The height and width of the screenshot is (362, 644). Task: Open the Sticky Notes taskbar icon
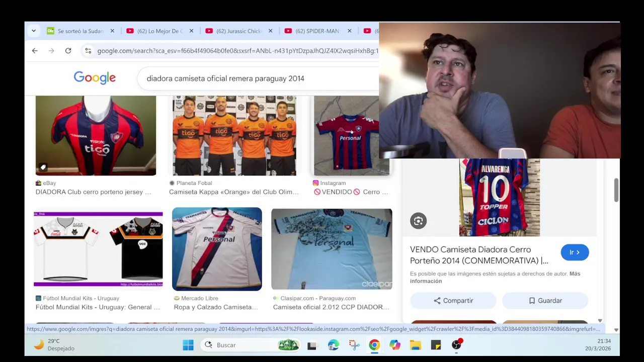(436, 345)
